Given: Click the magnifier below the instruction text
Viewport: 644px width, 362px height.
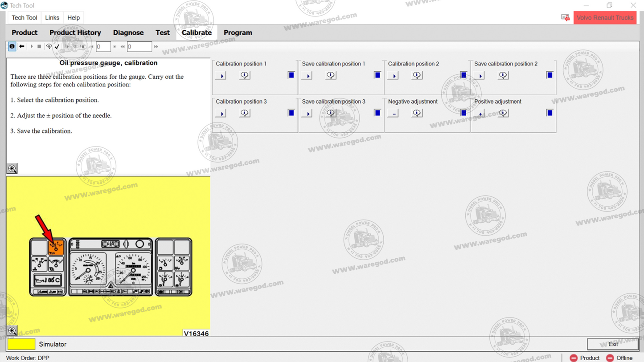Looking at the screenshot, I should [12, 168].
